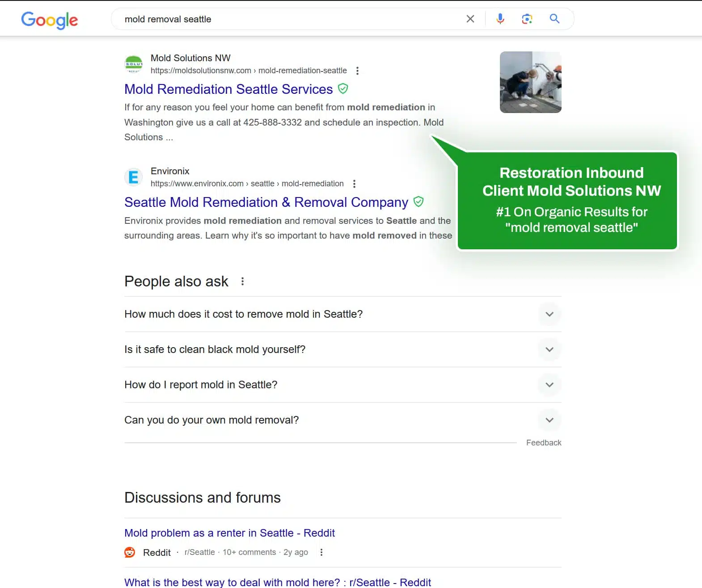702x588 pixels.
Task: Click the Reddit logo icon
Action: pyautogui.click(x=130, y=552)
